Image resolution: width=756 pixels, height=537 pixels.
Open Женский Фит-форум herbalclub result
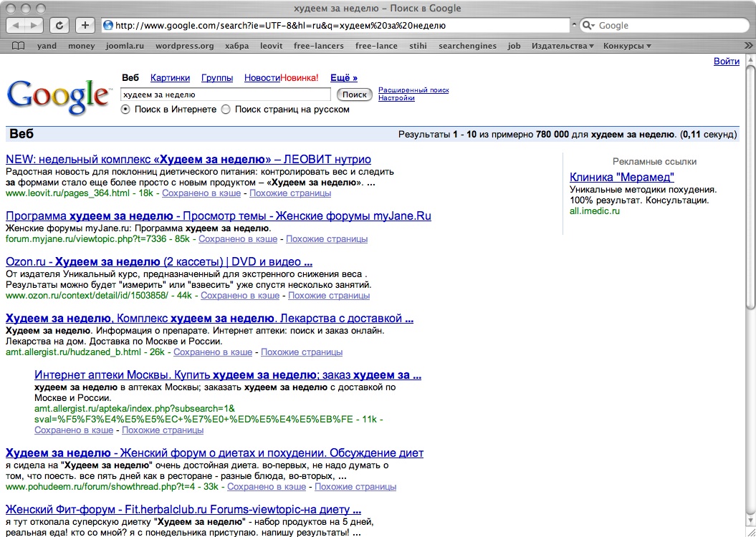[183, 510]
